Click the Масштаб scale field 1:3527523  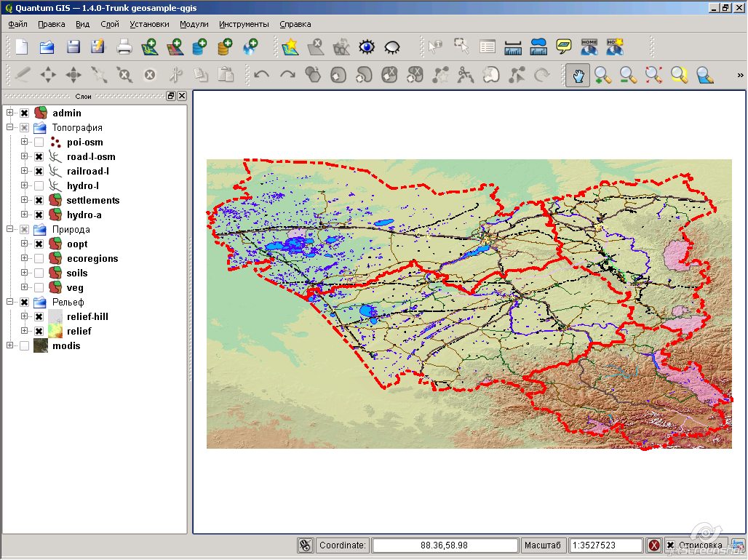point(606,545)
